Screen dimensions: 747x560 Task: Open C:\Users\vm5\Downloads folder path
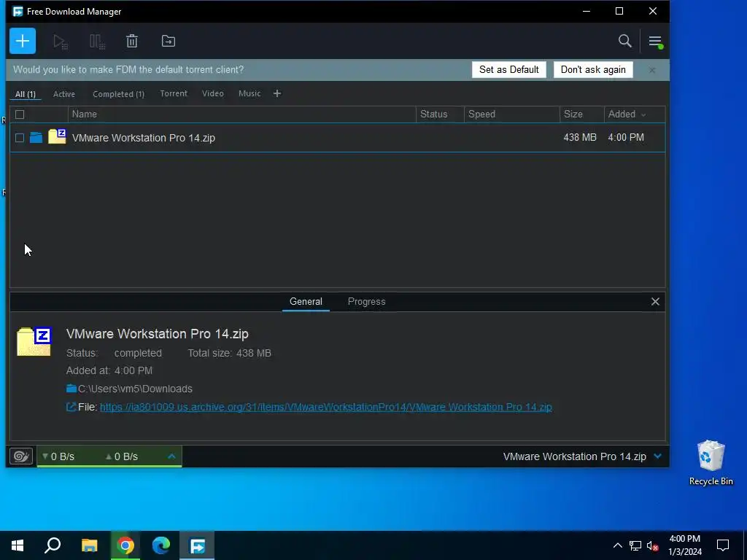pos(135,389)
